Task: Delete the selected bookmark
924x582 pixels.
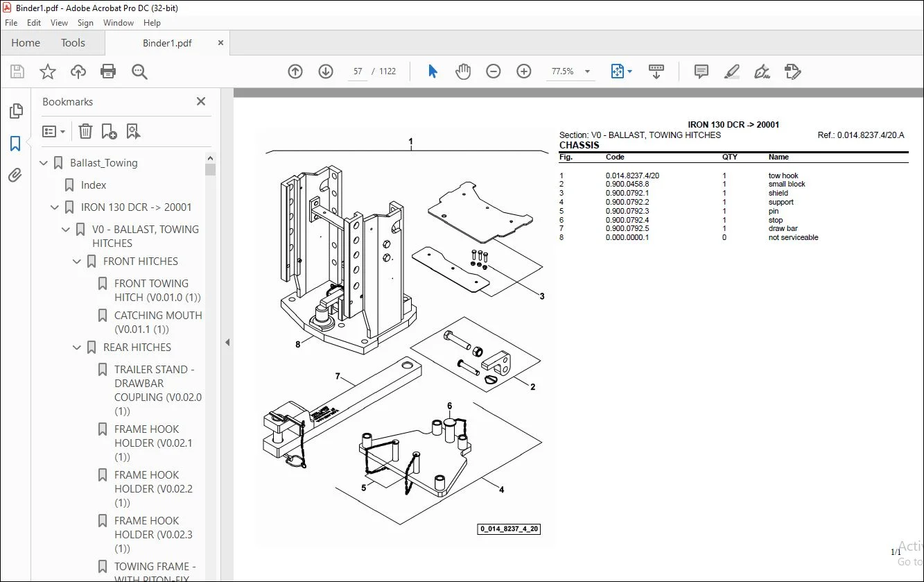Action: pyautogui.click(x=85, y=131)
